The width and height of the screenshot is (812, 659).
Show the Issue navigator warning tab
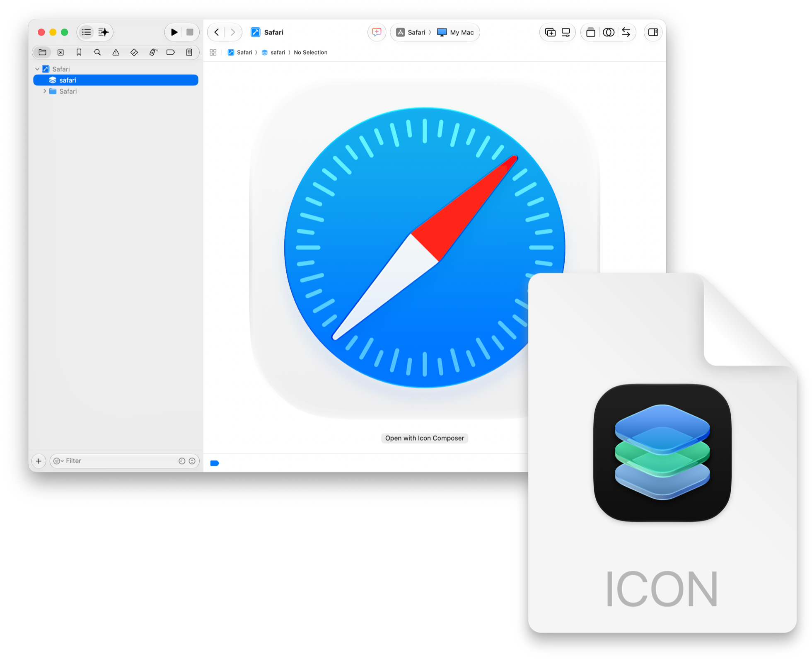click(x=116, y=52)
